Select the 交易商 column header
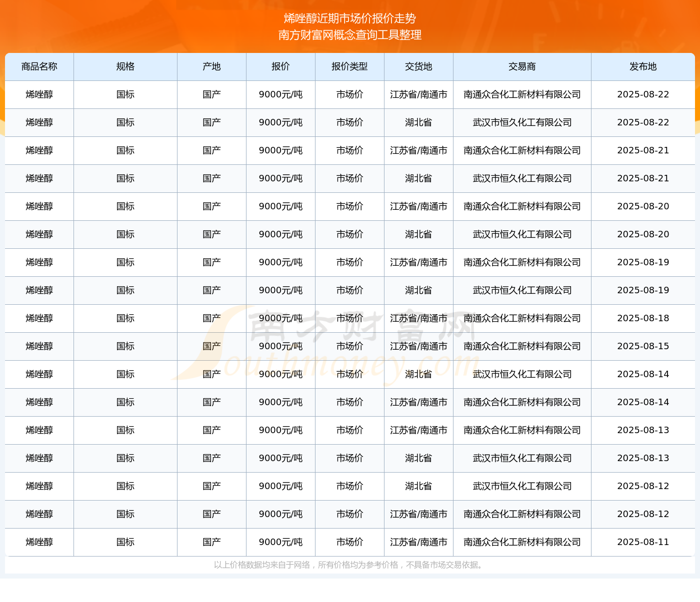Screen dimensions: 700x602 (x=522, y=66)
